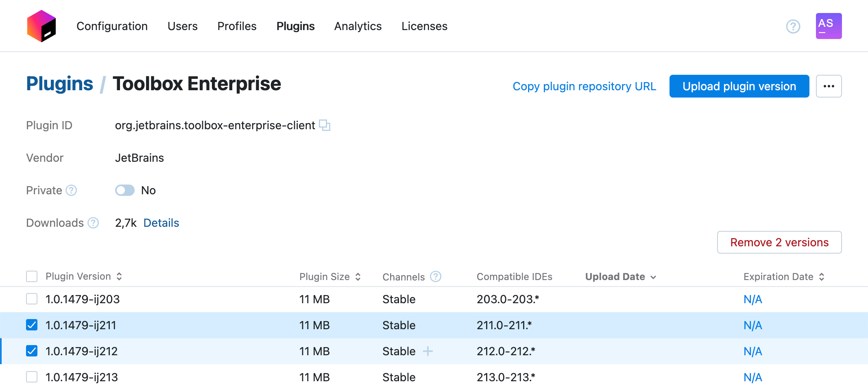Select version 1.0.1479-ij213 checkbox

[32, 377]
